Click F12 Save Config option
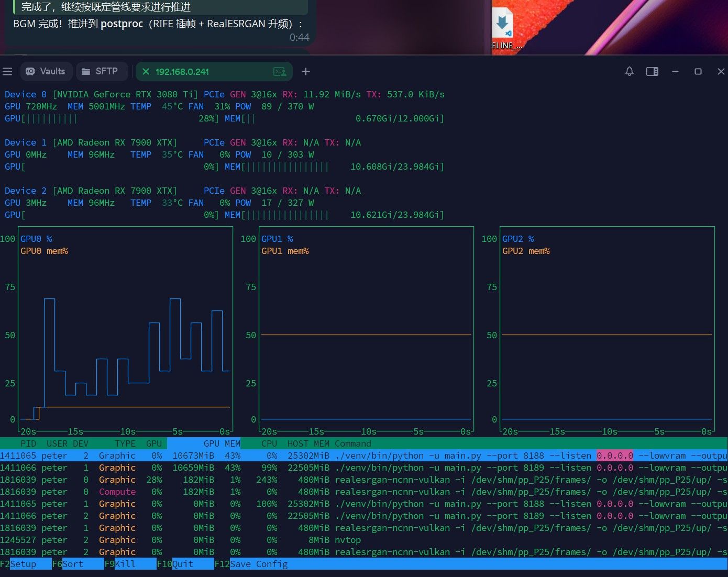Screen dimensions: 728x577 (x=251, y=564)
